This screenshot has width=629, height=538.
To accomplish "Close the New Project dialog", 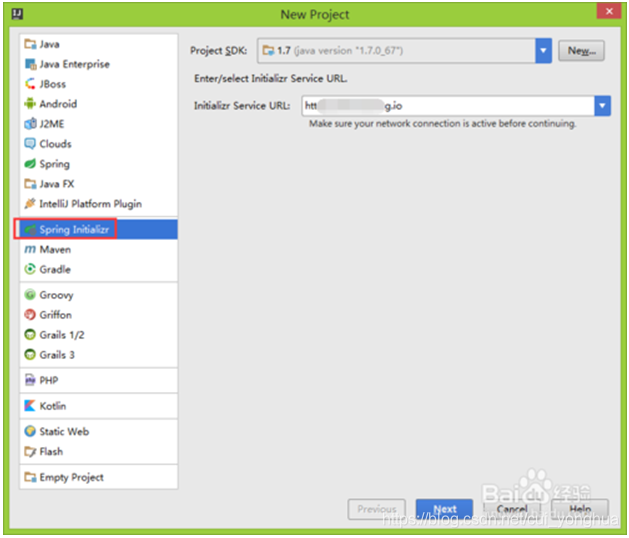I will pyautogui.click(x=609, y=11).
